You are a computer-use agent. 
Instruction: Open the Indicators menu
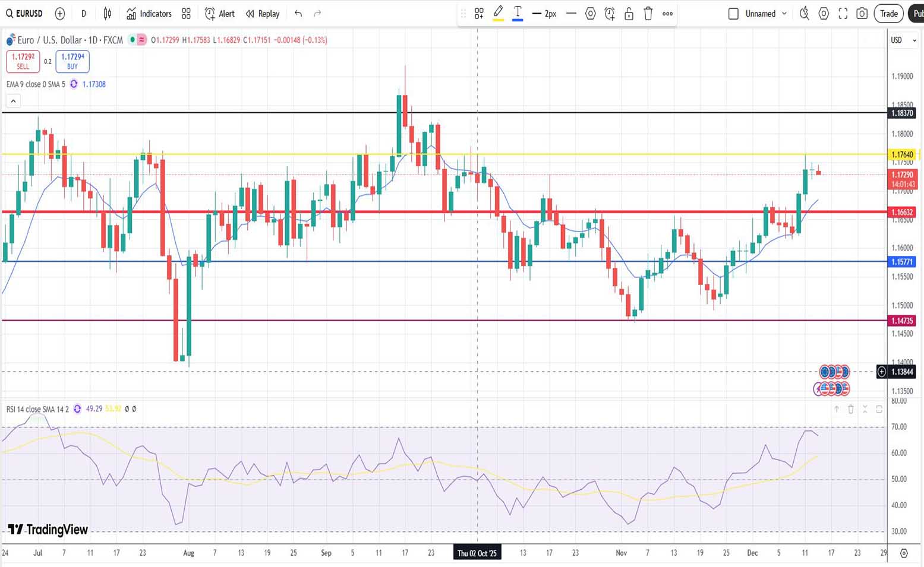[149, 14]
